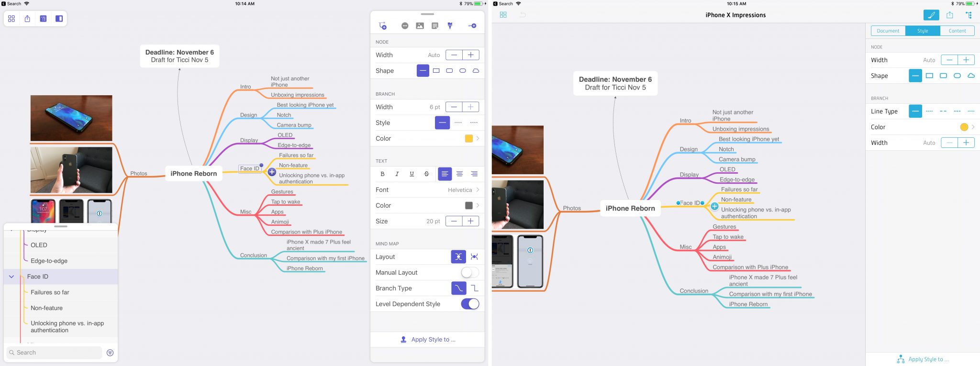Back to Search in left status bar
The width and height of the screenshot is (980, 366).
coord(11,3)
